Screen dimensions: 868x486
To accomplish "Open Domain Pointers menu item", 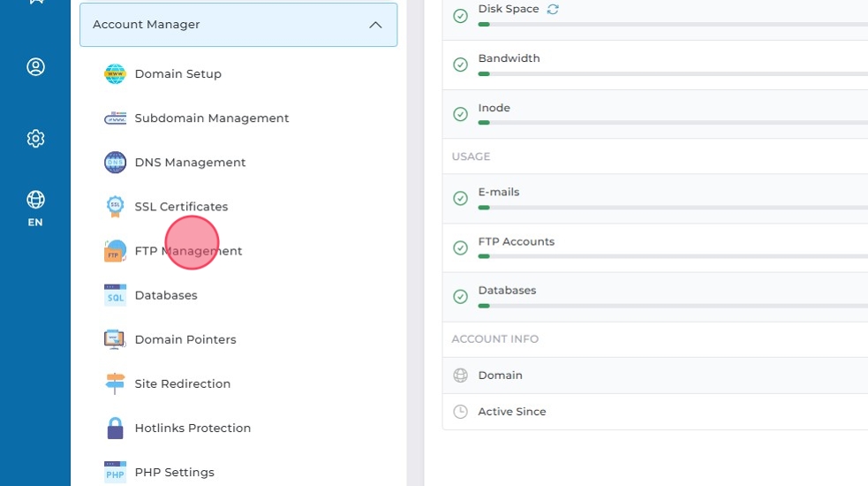I will [185, 339].
